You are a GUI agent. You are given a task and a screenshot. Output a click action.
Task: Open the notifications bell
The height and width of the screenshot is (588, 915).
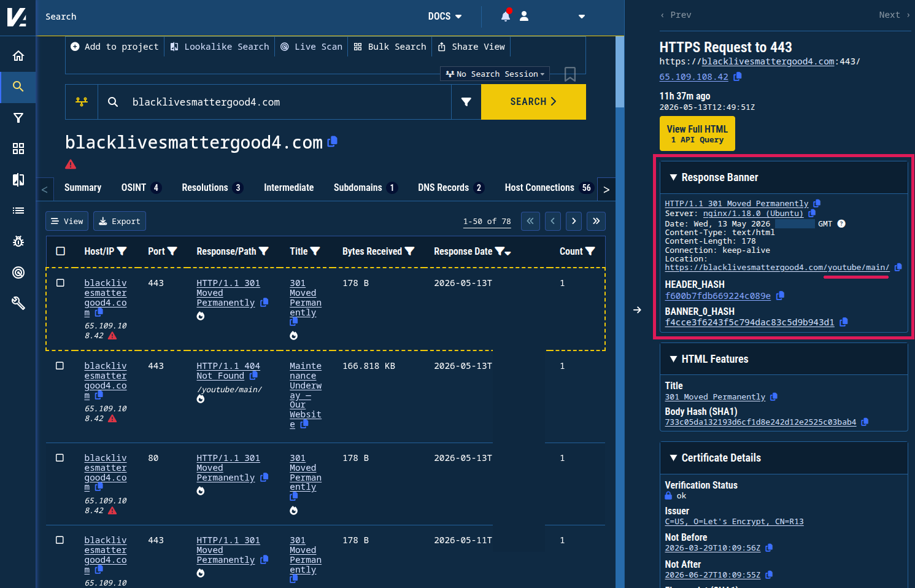[x=506, y=16]
